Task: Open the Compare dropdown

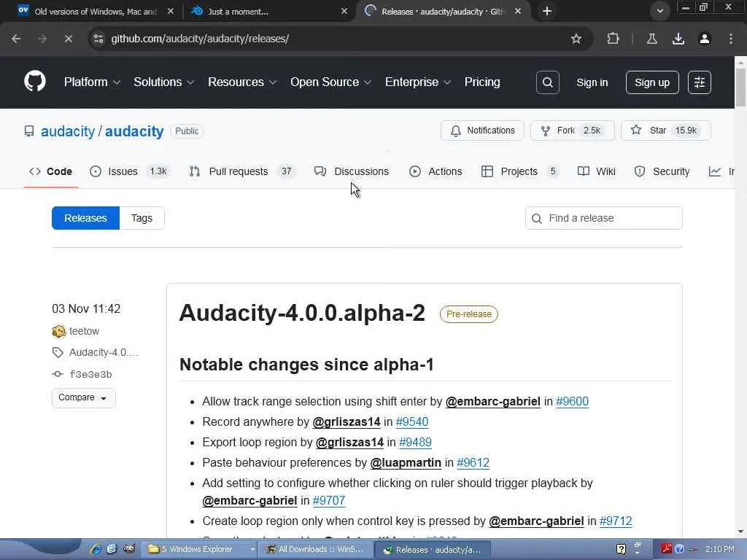Action: coord(83,397)
